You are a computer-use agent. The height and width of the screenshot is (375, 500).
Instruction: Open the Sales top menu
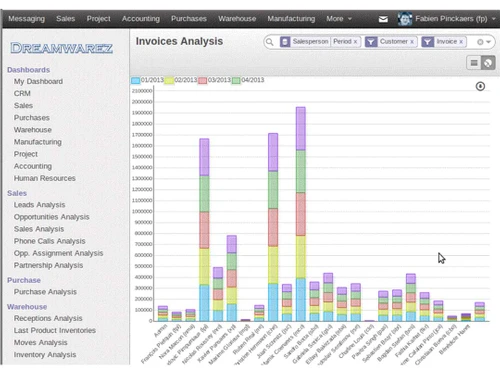pos(65,19)
